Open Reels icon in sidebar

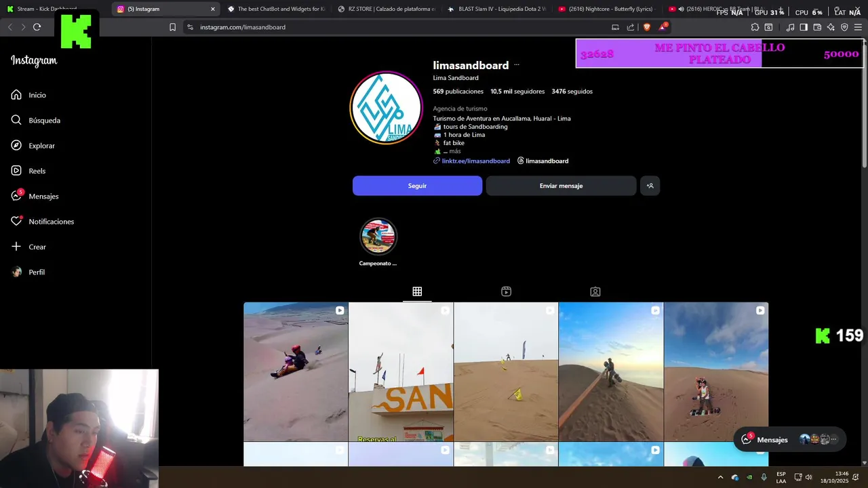coord(16,171)
